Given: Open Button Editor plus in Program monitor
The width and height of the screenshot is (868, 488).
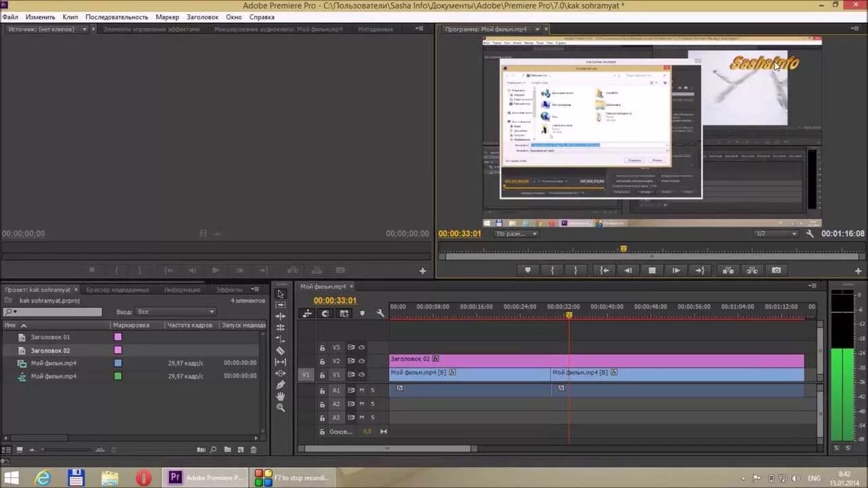Looking at the screenshot, I should (858, 270).
